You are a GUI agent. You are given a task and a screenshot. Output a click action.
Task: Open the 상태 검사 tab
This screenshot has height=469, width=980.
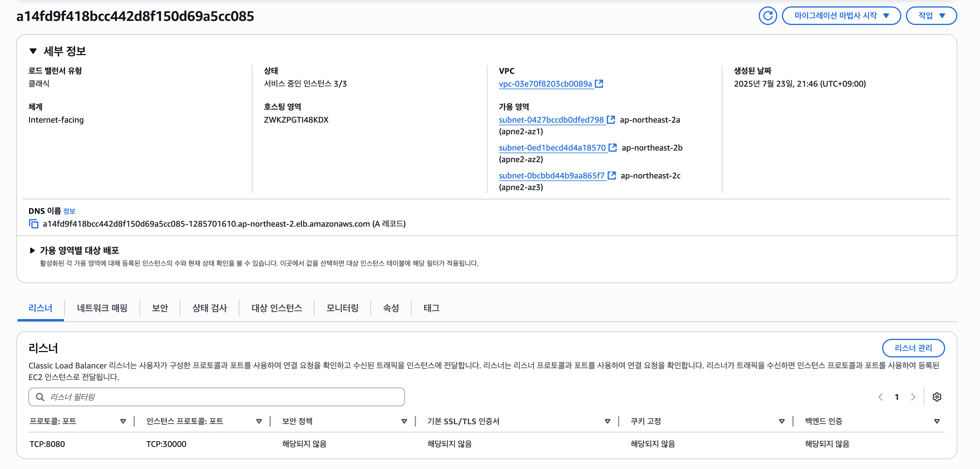pyautogui.click(x=210, y=308)
